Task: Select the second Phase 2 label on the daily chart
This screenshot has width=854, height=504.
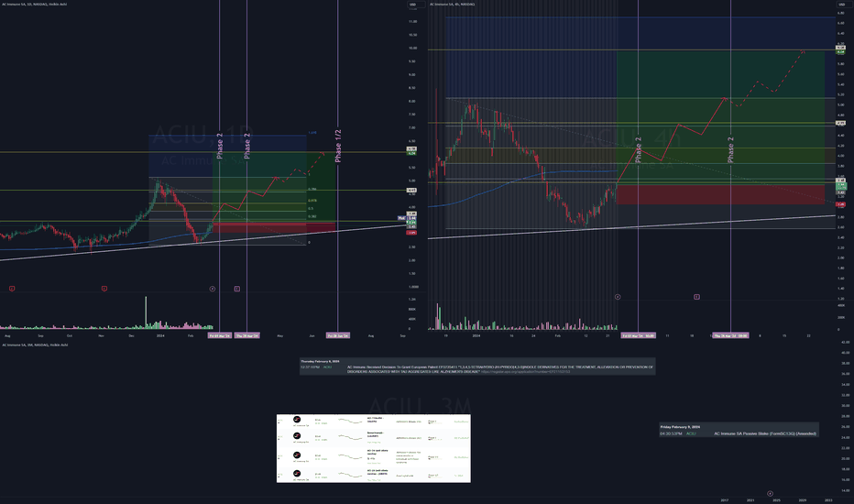Action: 247,146
